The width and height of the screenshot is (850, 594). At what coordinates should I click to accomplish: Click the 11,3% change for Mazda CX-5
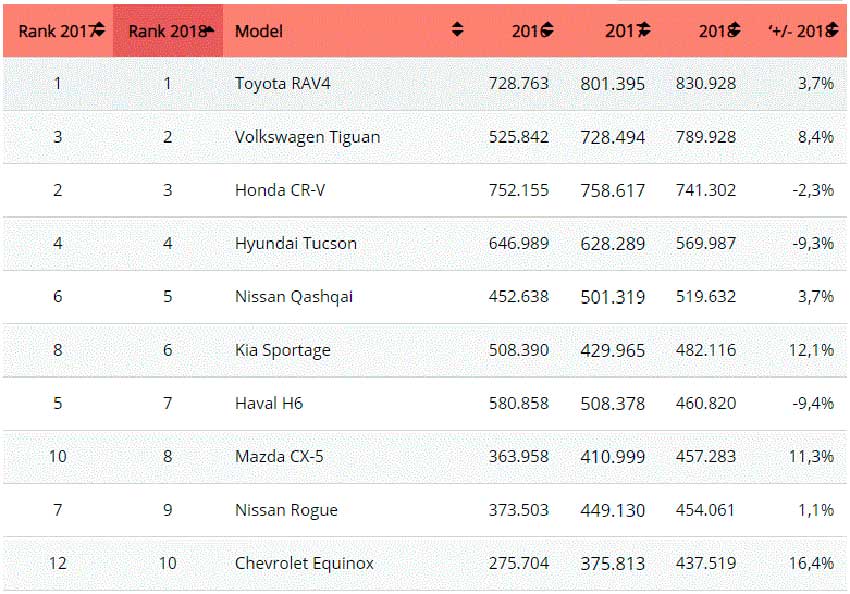coord(811,456)
